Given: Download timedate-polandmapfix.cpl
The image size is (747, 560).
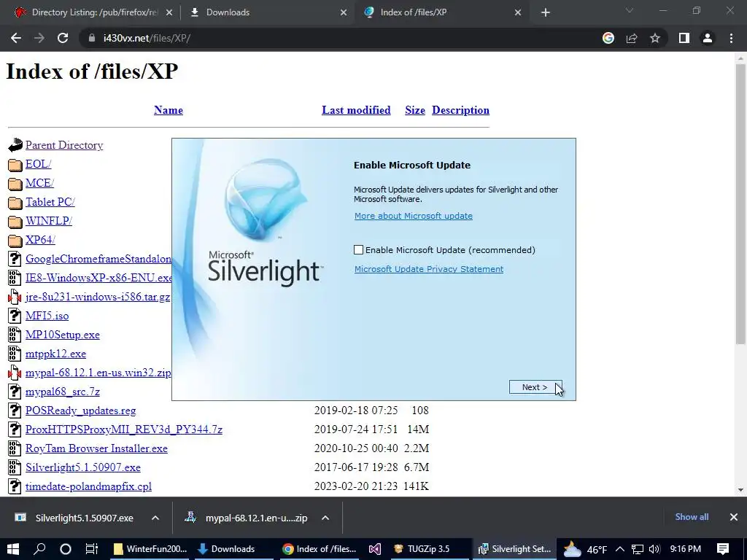Looking at the screenshot, I should [88, 486].
